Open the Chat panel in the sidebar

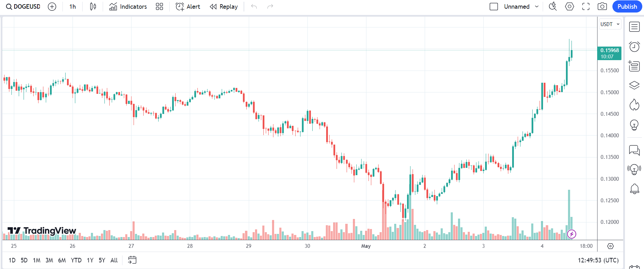tap(634, 150)
